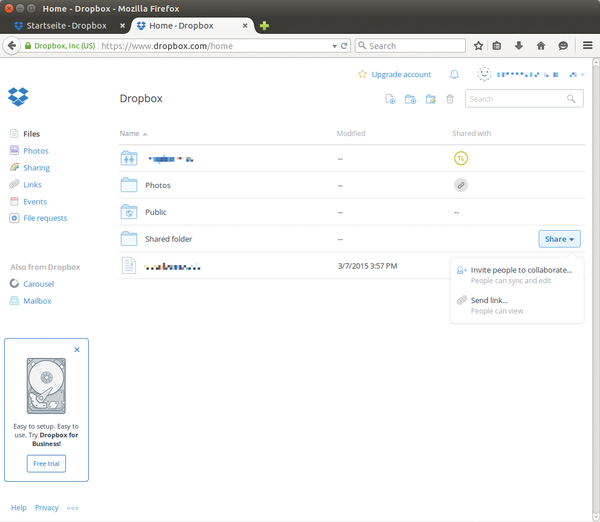
Task: Open File requests in the sidebar
Action: (45, 218)
